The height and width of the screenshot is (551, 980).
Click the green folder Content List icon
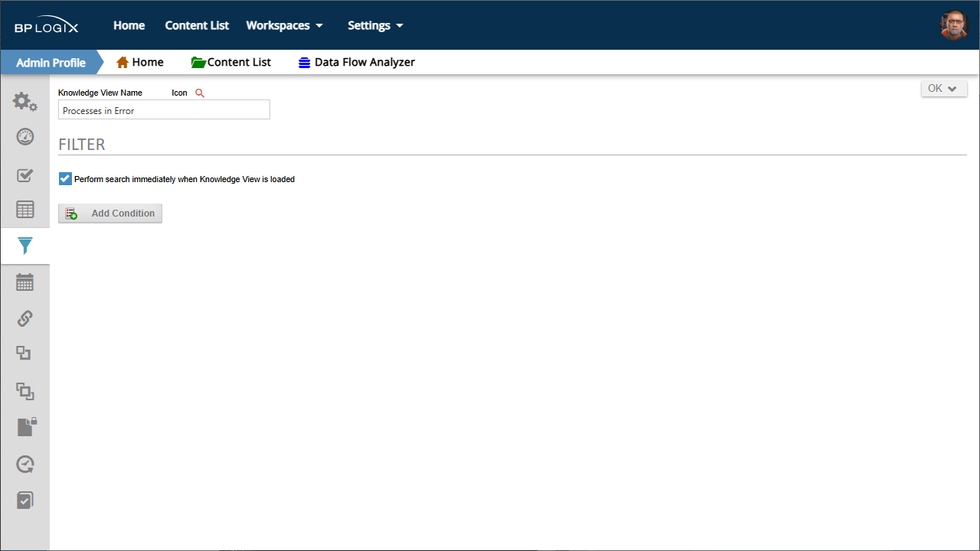click(x=198, y=62)
